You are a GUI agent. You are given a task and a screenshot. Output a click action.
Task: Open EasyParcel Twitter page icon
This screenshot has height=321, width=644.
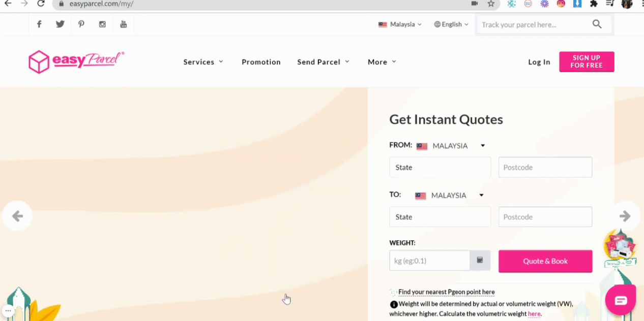point(60,24)
